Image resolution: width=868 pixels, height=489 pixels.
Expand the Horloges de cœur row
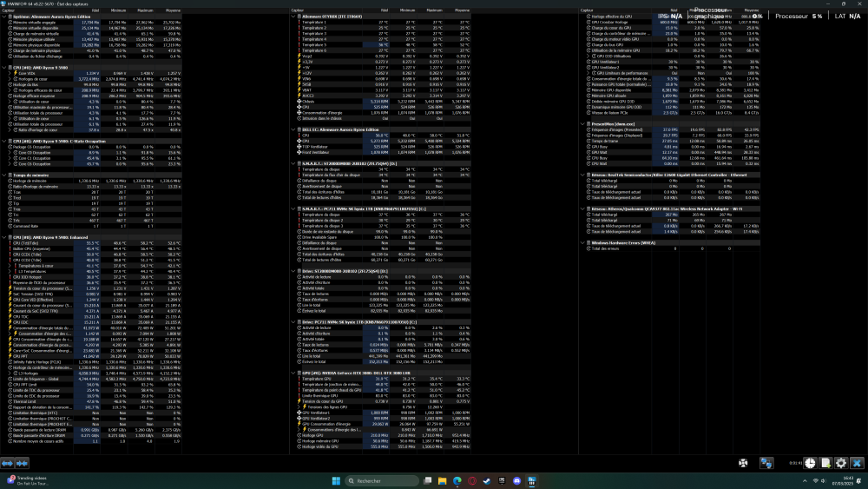(x=10, y=79)
